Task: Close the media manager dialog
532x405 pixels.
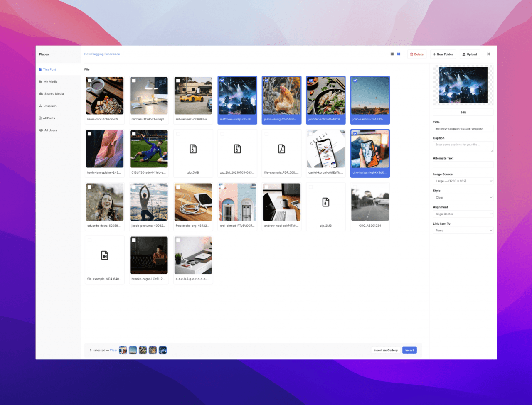Action: (488, 54)
